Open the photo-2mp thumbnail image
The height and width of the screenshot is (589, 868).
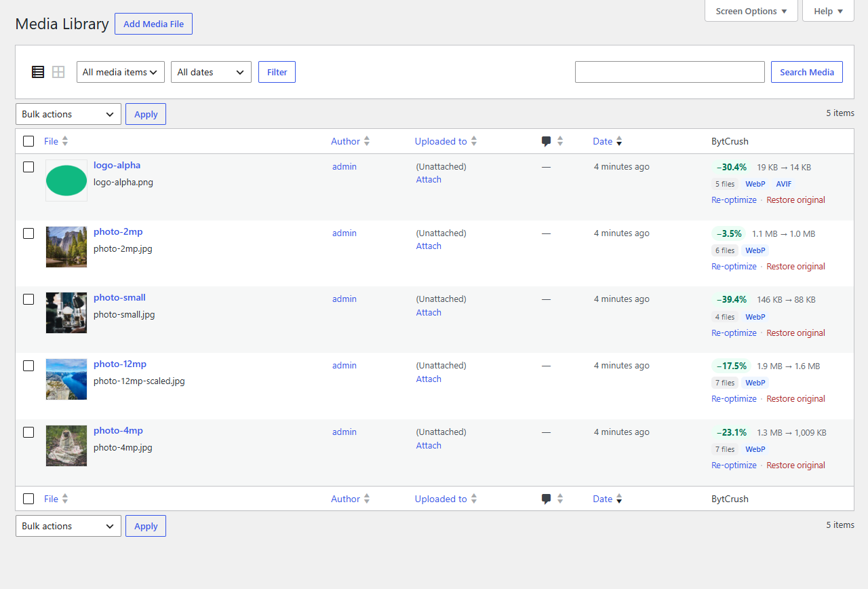(x=66, y=247)
